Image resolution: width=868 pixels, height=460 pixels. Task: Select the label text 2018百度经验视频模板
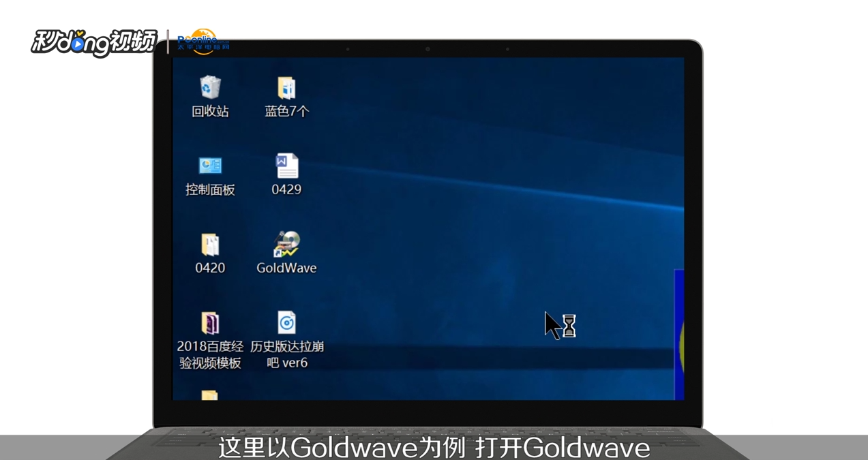210,354
